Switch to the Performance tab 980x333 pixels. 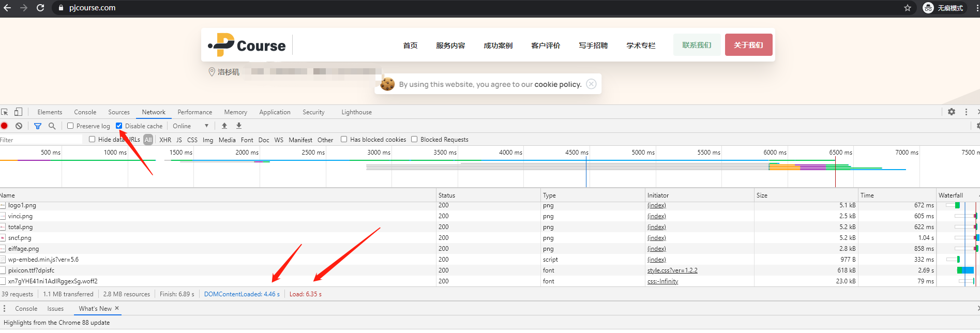click(194, 112)
